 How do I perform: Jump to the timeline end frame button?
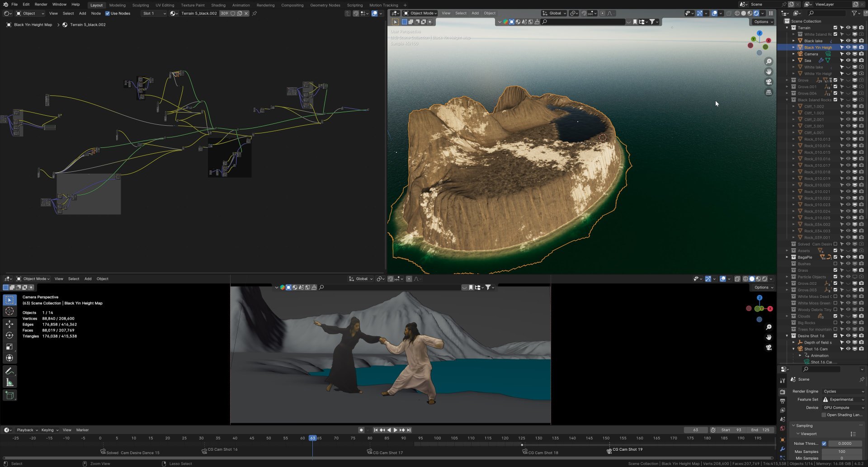coord(409,430)
